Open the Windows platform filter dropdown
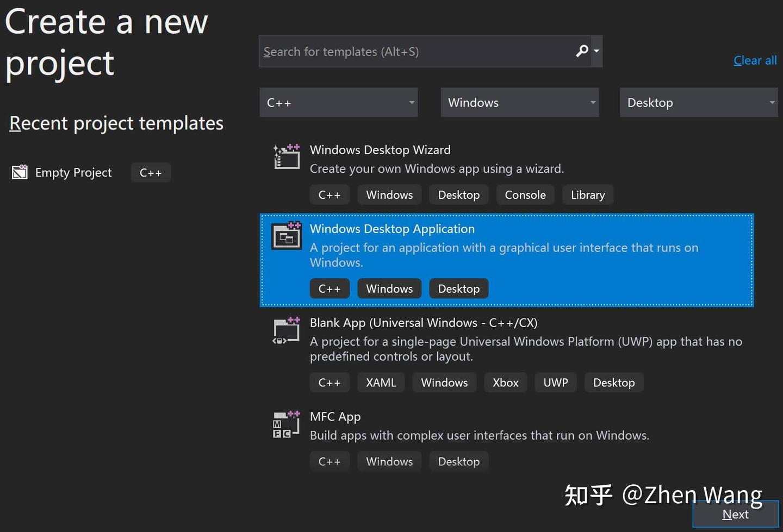Image resolution: width=783 pixels, height=532 pixels. coord(520,102)
